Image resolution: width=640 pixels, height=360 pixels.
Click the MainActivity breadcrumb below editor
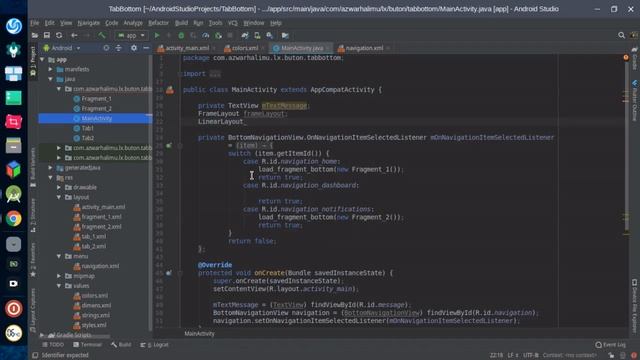199,333
